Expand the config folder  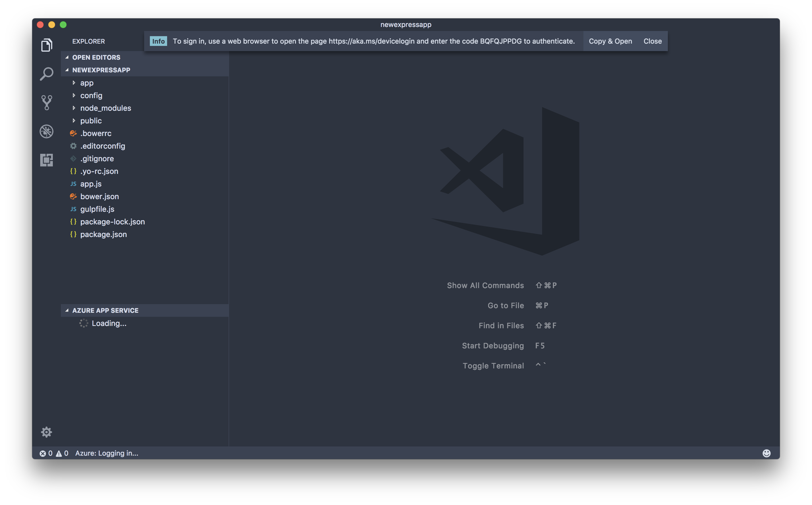(x=74, y=95)
